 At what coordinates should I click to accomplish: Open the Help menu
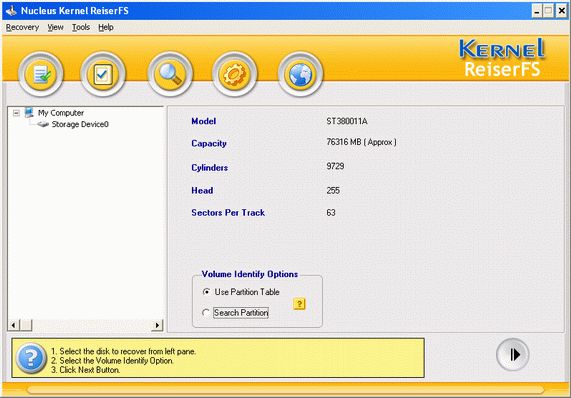point(106,27)
